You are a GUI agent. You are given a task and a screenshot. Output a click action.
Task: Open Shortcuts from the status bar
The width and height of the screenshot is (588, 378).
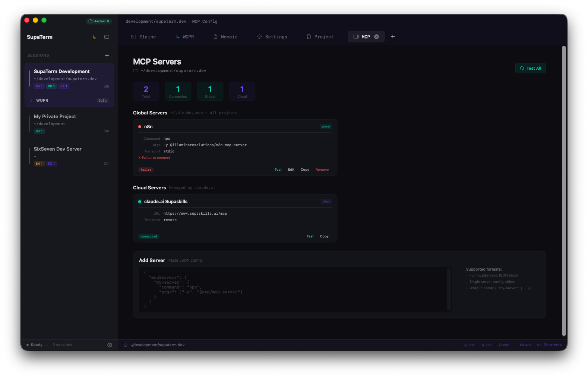(x=550, y=345)
